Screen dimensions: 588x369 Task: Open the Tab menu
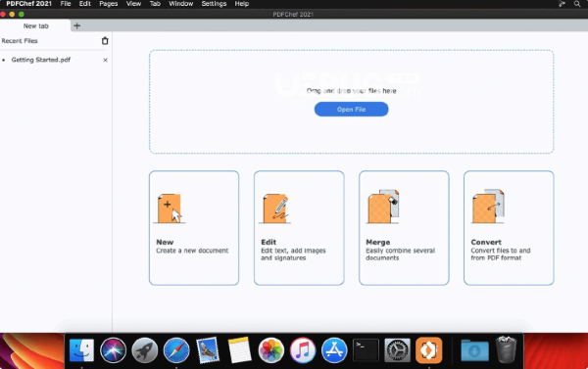(x=155, y=4)
